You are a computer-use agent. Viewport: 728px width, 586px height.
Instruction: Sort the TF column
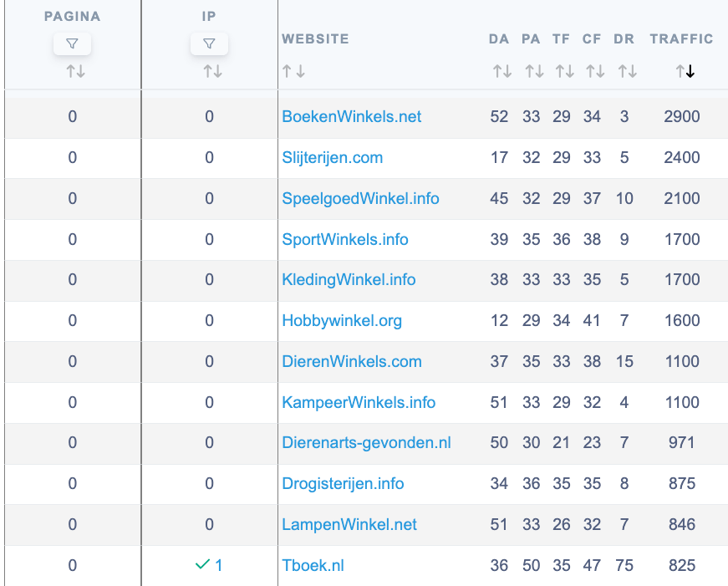[x=563, y=71]
